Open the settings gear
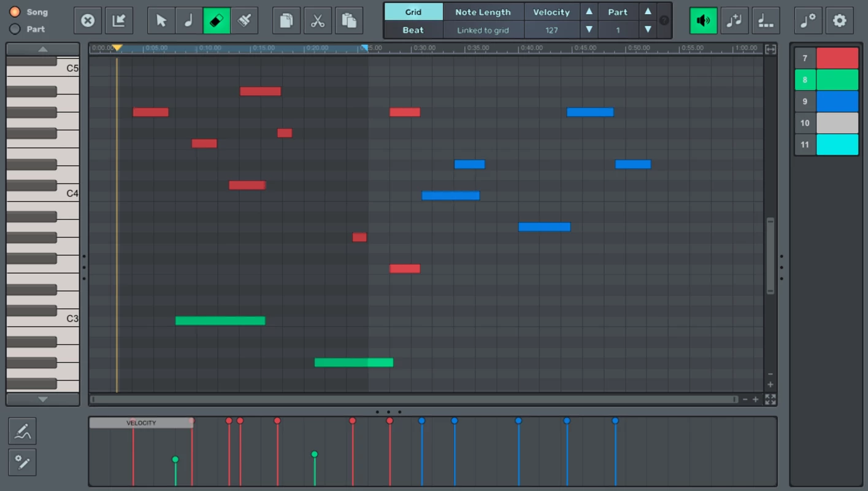The width and height of the screenshot is (868, 491). [839, 21]
